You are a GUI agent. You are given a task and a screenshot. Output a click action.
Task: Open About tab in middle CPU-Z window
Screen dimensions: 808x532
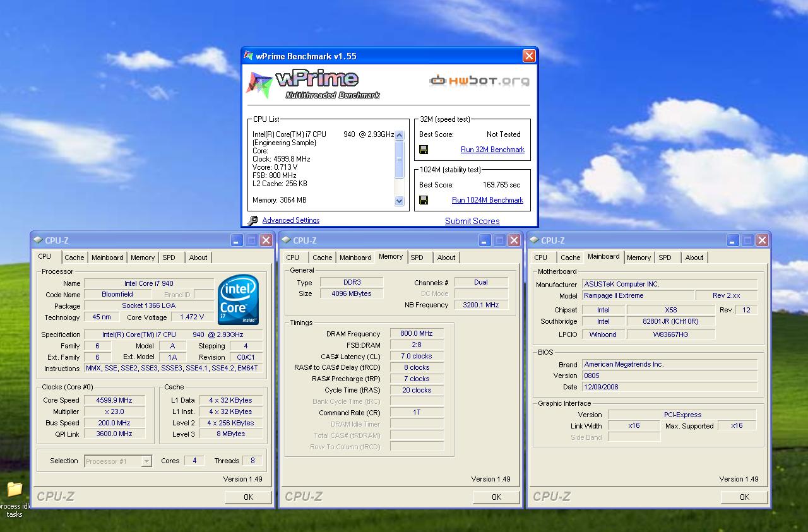[x=446, y=257]
